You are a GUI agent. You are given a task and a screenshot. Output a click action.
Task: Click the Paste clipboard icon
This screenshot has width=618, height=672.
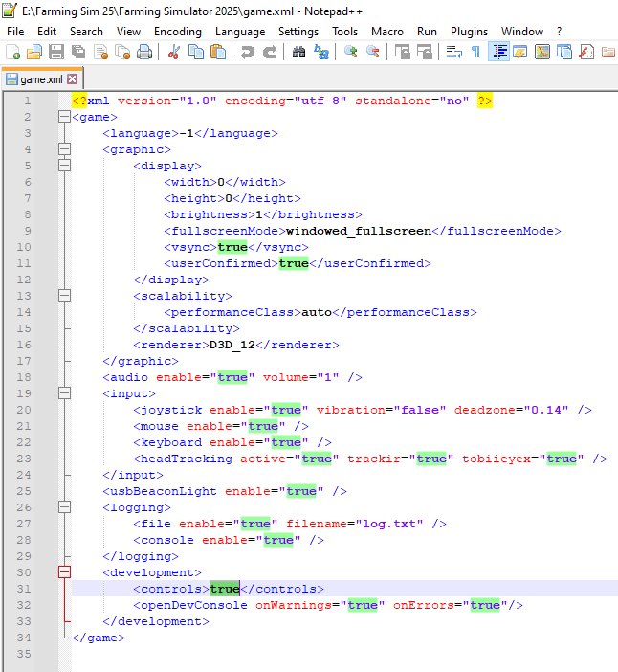[x=217, y=52]
